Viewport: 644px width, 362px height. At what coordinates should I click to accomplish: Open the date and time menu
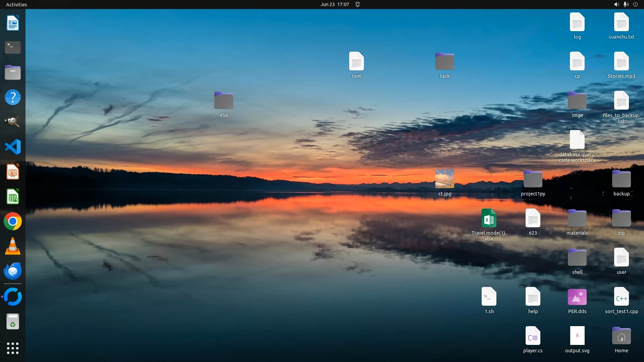tap(334, 4)
